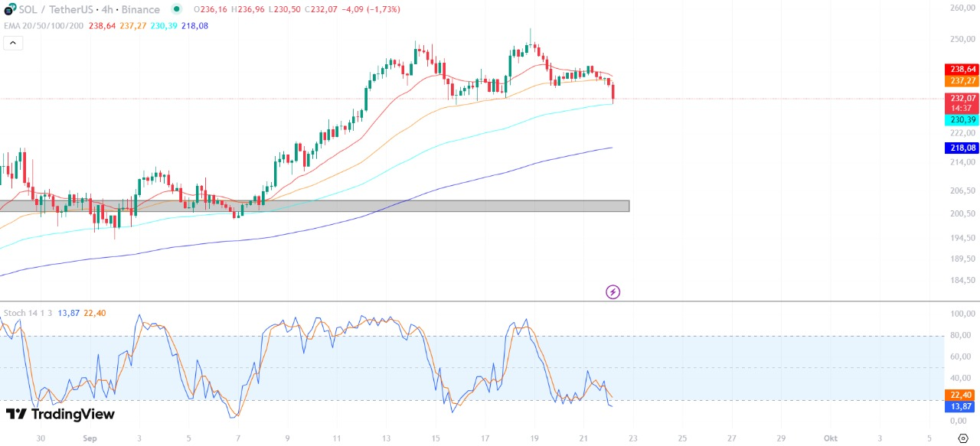Click the cyan 230,39 EMA price label

(x=962, y=120)
